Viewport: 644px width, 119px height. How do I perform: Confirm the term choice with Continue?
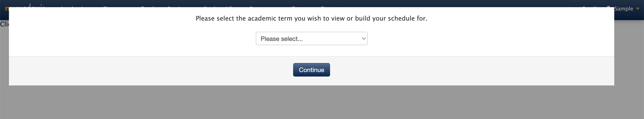(x=311, y=70)
